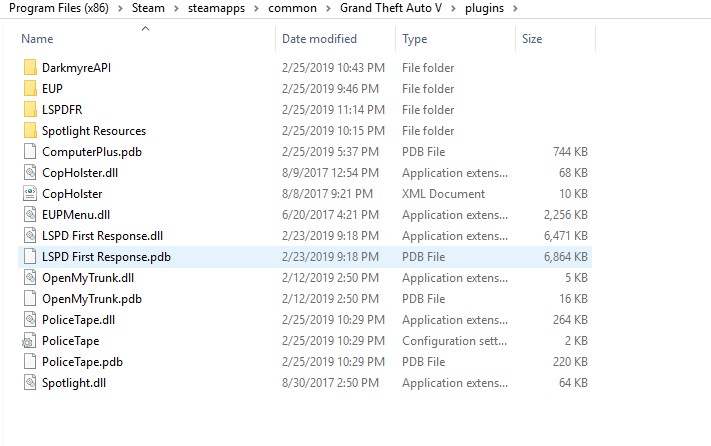This screenshot has height=446, width=711.
Task: Click the 8/30/2017 2:50 PM date cell
Action: pos(330,383)
